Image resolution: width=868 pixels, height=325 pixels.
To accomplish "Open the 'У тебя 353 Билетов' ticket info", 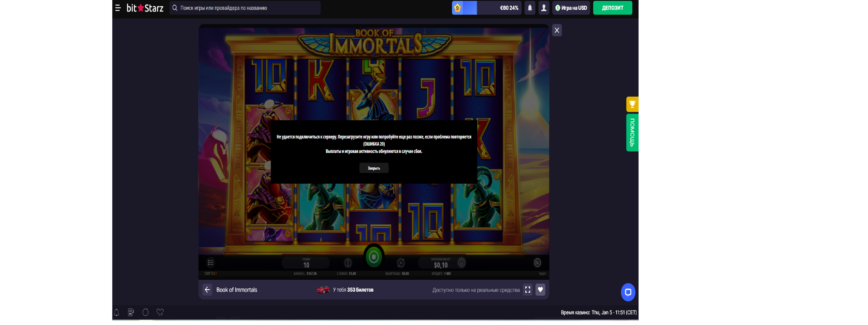I will click(x=353, y=290).
